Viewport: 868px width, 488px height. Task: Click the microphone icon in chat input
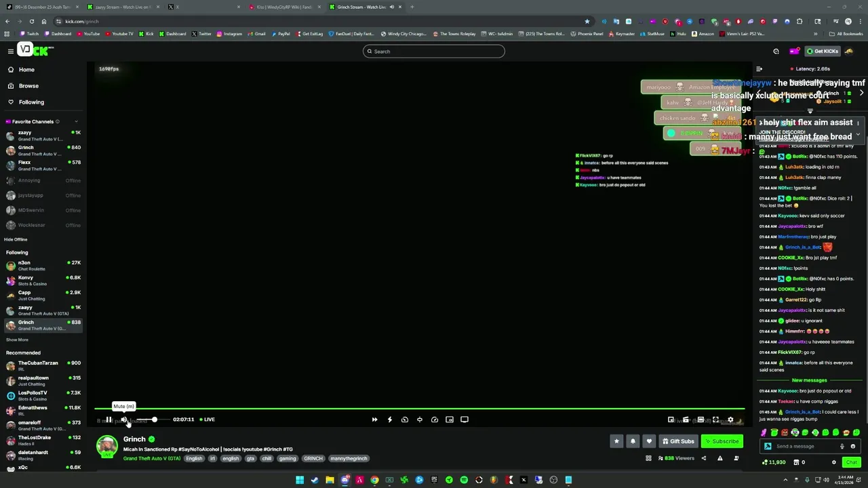pyautogui.click(x=842, y=446)
